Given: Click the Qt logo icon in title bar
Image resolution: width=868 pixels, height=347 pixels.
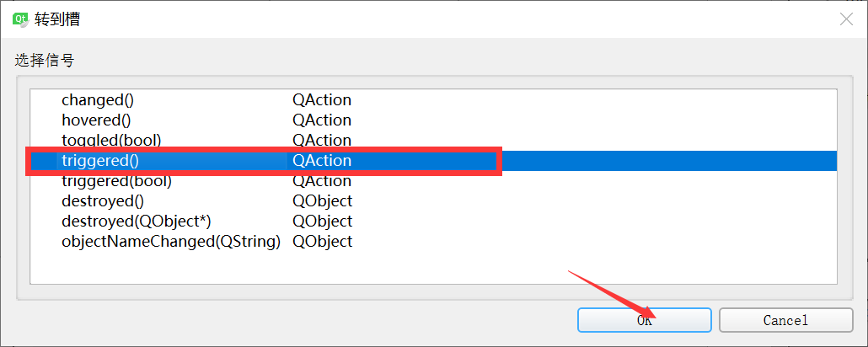Looking at the screenshot, I should [21, 19].
